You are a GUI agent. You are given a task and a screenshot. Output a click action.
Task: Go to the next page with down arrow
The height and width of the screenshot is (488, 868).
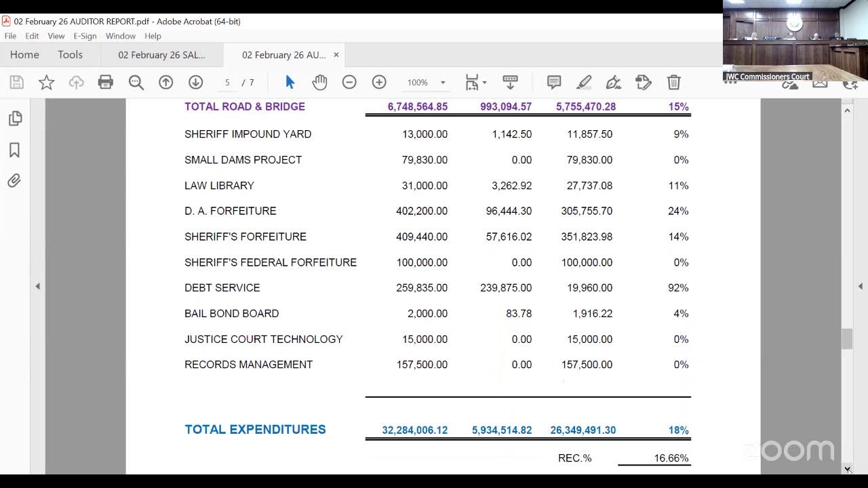[x=196, y=83]
